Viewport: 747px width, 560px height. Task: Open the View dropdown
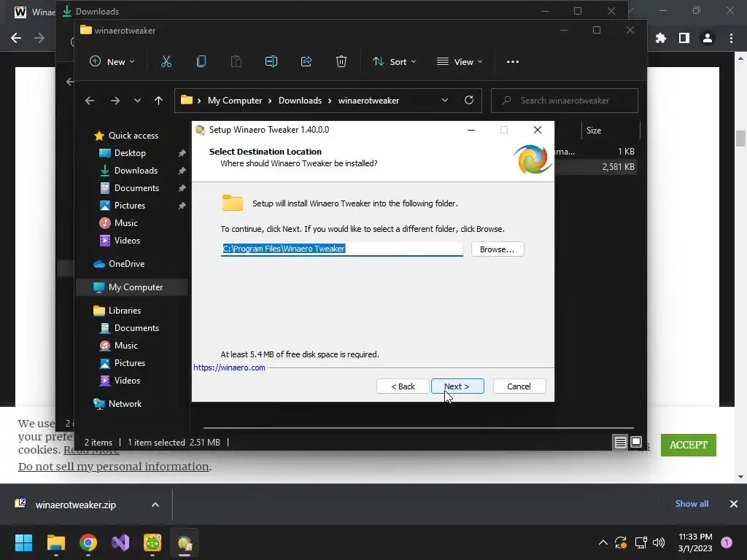[x=460, y=61]
